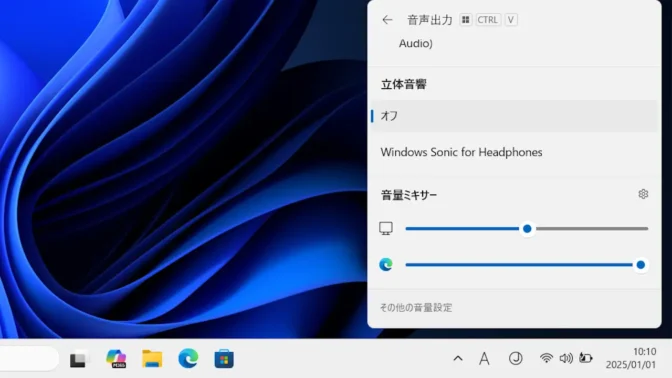This screenshot has height=378, width=672.
Task: Open File Explorer from the taskbar
Action: click(152, 359)
